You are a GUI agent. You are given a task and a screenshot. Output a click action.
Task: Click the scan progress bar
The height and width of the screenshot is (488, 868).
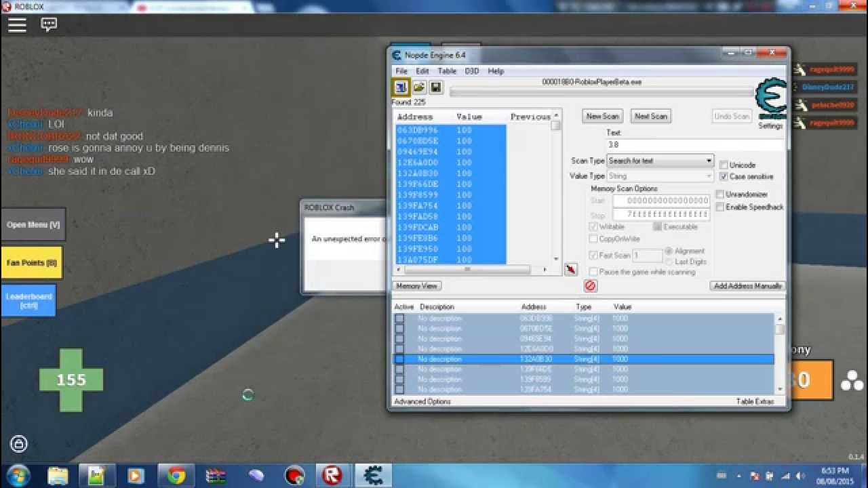[x=603, y=91]
